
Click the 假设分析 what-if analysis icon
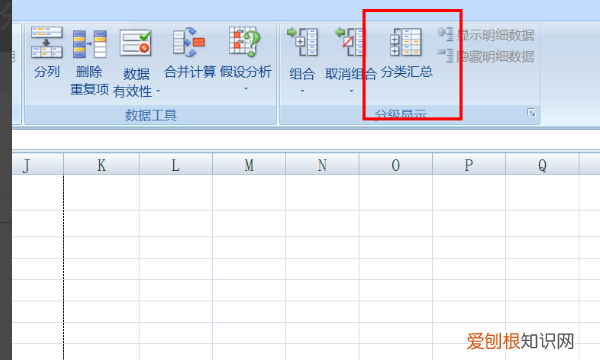tap(244, 42)
